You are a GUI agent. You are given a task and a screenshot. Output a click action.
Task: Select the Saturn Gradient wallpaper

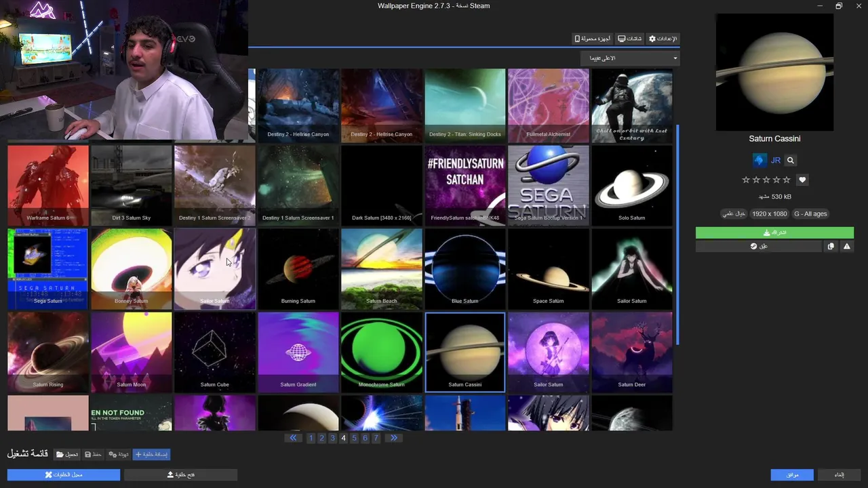[298, 352]
